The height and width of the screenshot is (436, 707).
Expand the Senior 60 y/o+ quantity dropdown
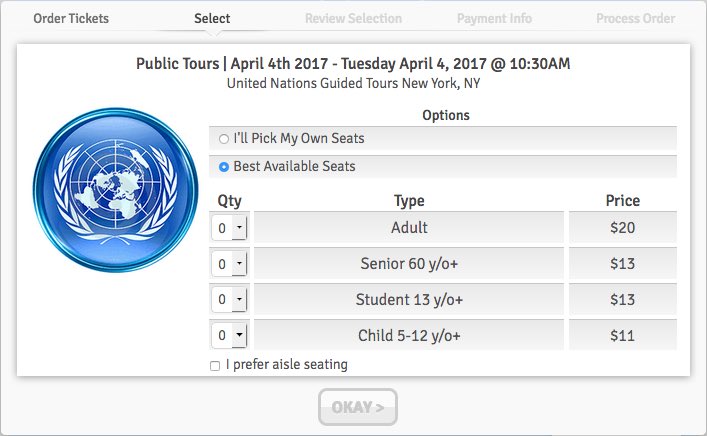click(x=230, y=264)
